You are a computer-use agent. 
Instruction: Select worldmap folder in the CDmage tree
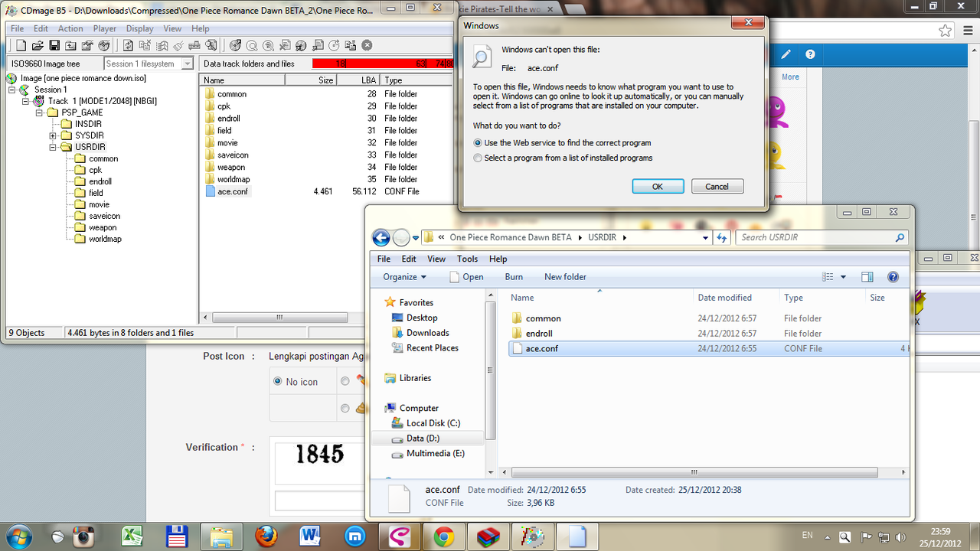pos(105,239)
